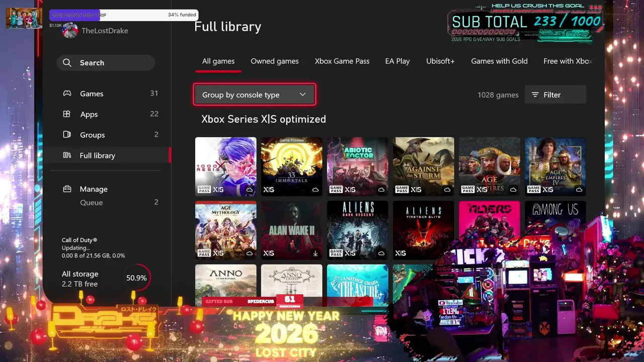Click All storage 2.2 TB free

[80, 279]
